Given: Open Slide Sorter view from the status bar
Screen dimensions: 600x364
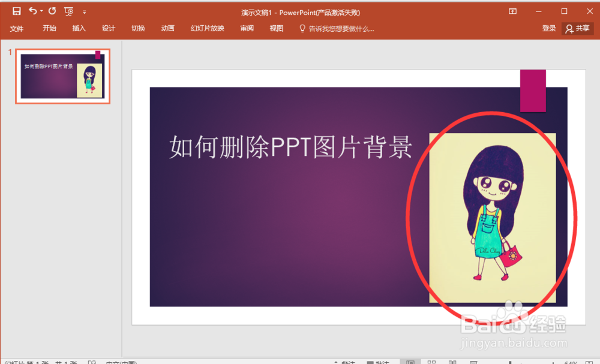Looking at the screenshot, I should coord(432,362).
